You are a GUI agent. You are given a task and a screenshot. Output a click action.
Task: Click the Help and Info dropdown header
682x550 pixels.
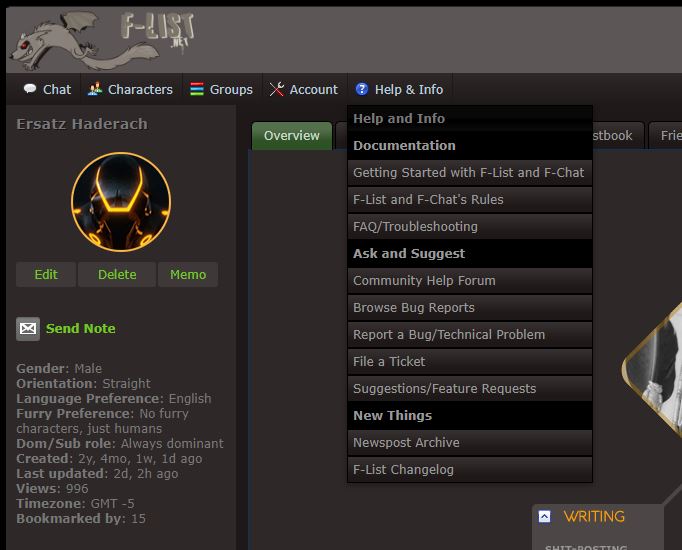(x=470, y=118)
